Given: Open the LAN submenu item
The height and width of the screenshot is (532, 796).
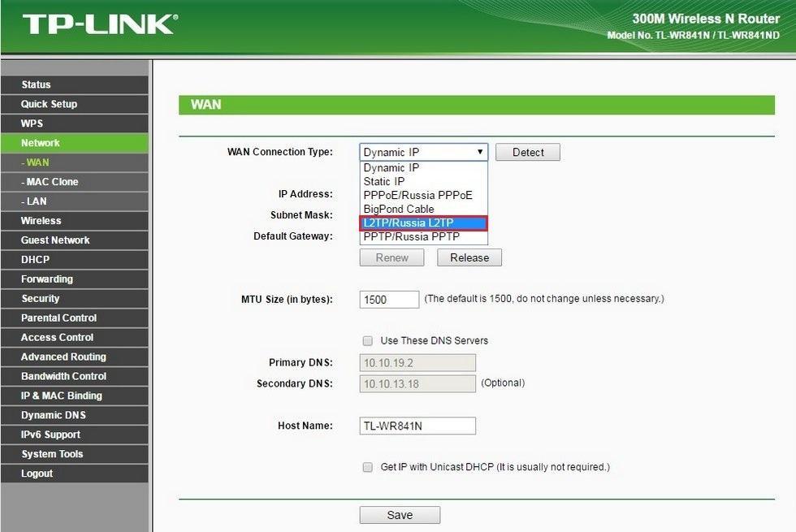Looking at the screenshot, I should [x=74, y=201].
